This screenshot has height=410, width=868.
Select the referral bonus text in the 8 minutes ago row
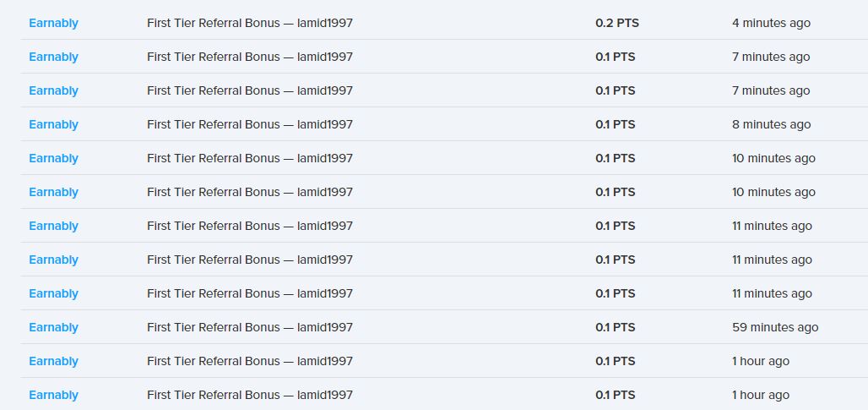pos(249,124)
